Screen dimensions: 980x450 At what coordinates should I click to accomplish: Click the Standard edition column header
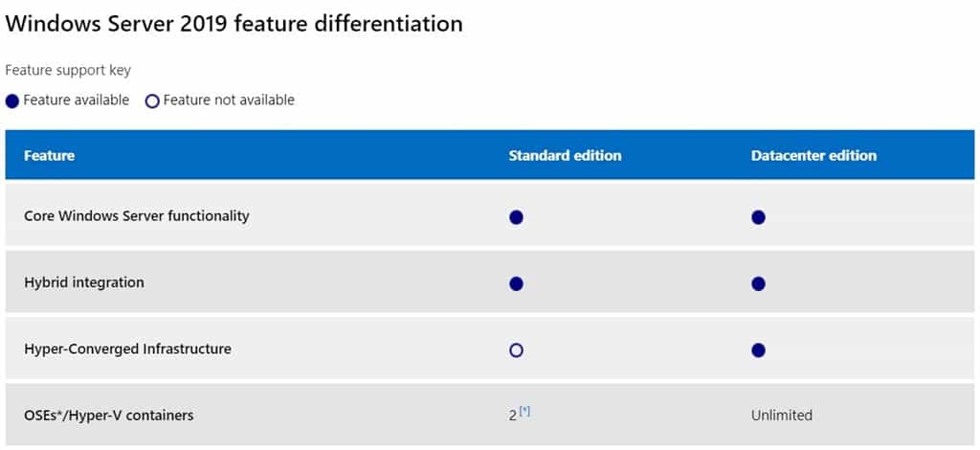pyautogui.click(x=565, y=155)
